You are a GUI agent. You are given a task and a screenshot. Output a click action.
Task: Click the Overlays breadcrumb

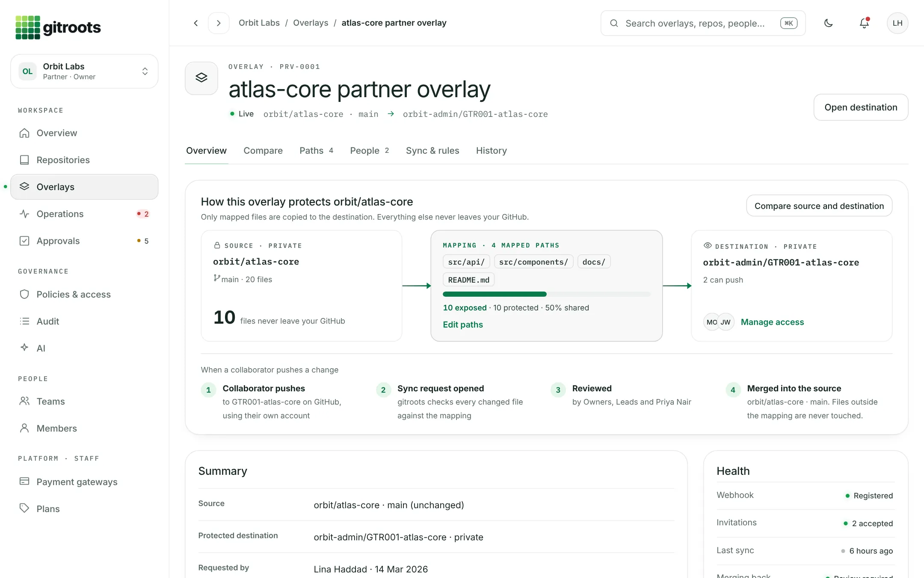311,23
